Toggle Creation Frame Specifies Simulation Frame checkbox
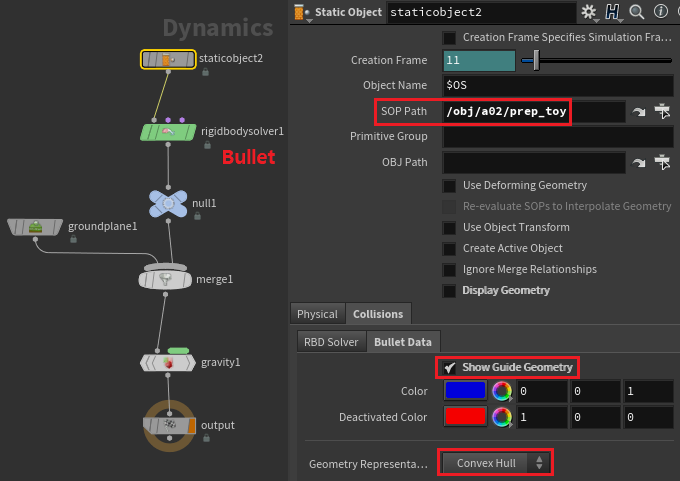 pos(449,38)
